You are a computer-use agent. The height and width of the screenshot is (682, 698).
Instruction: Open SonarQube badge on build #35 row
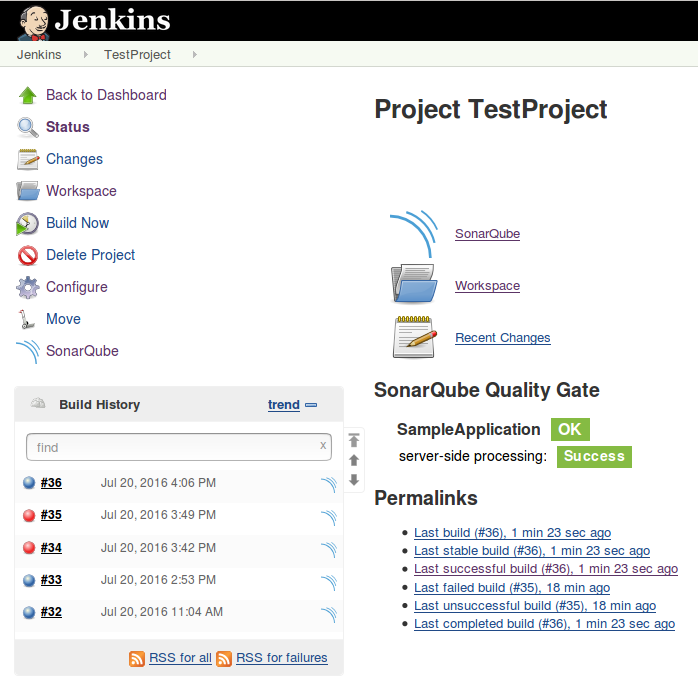[x=329, y=517]
